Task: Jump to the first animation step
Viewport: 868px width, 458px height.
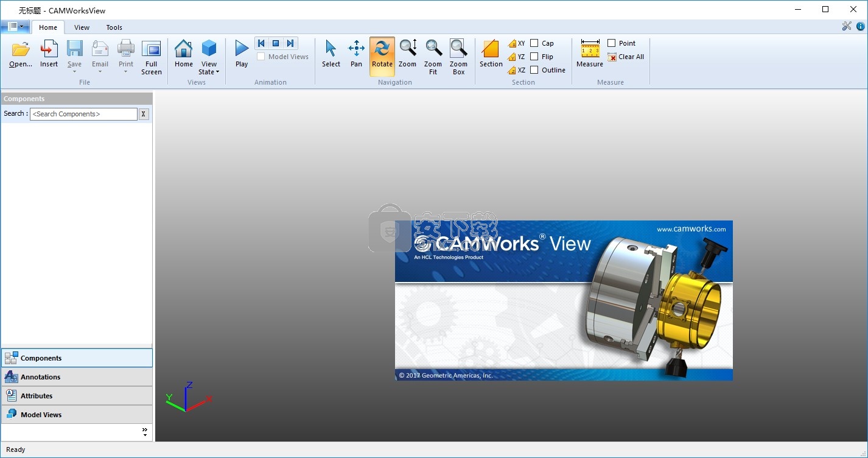Action: (261, 43)
